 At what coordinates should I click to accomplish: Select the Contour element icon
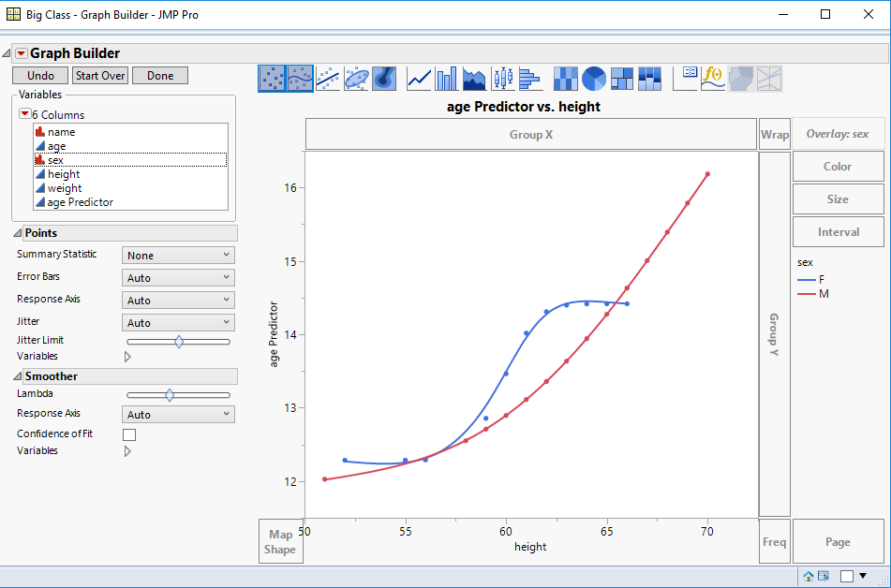[385, 79]
